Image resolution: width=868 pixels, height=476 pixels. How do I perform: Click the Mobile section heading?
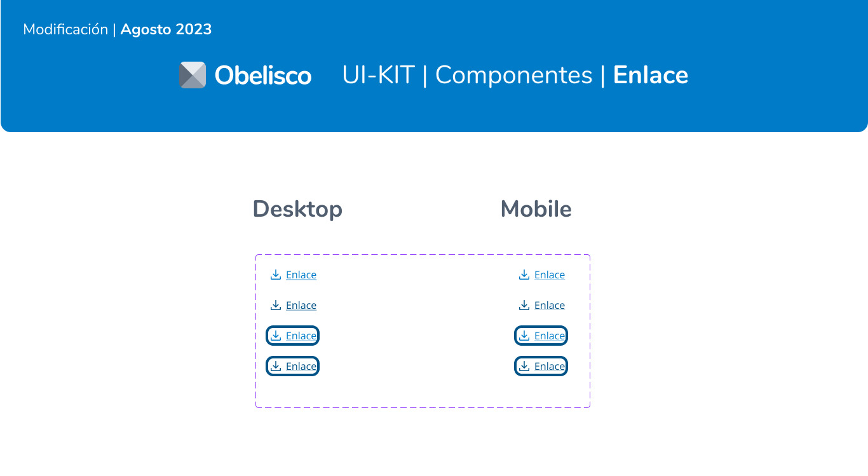(536, 209)
